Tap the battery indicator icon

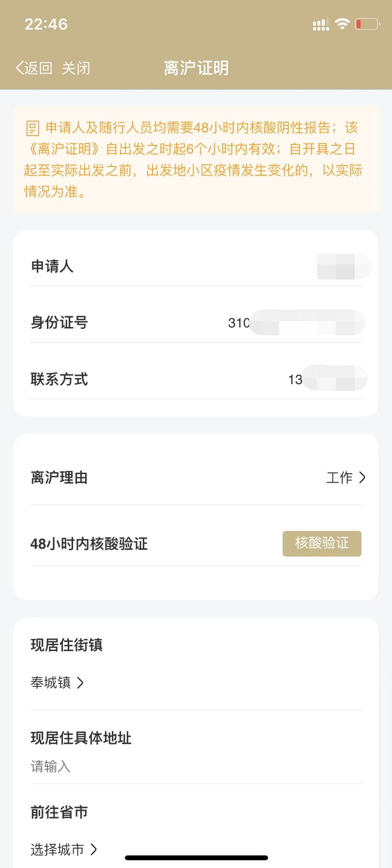pyautogui.click(x=367, y=24)
